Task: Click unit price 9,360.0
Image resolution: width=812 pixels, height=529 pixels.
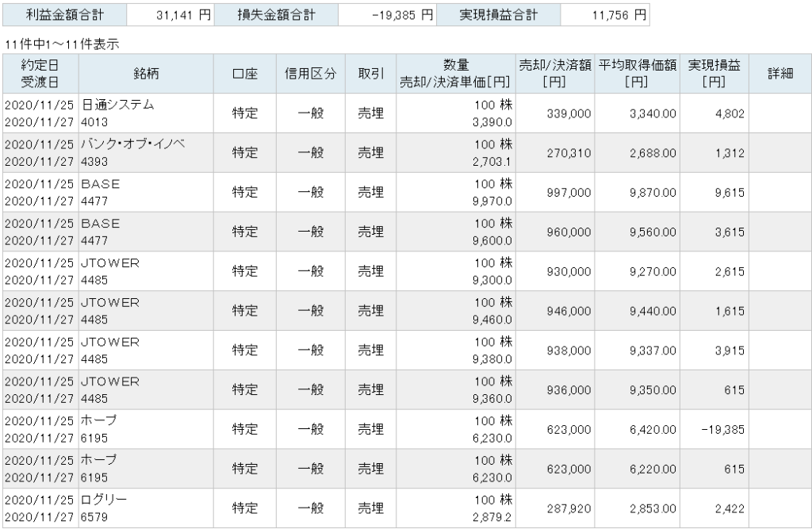Action: click(x=492, y=399)
